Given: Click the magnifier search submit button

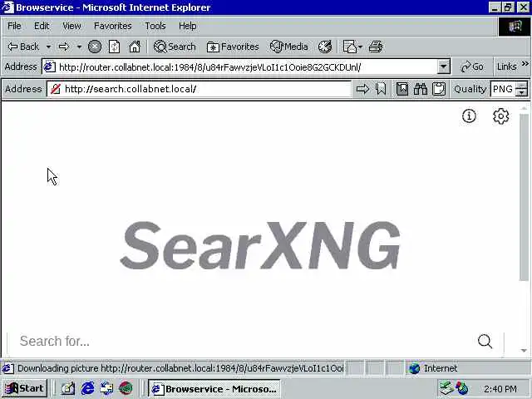Looking at the screenshot, I should click(x=485, y=341).
